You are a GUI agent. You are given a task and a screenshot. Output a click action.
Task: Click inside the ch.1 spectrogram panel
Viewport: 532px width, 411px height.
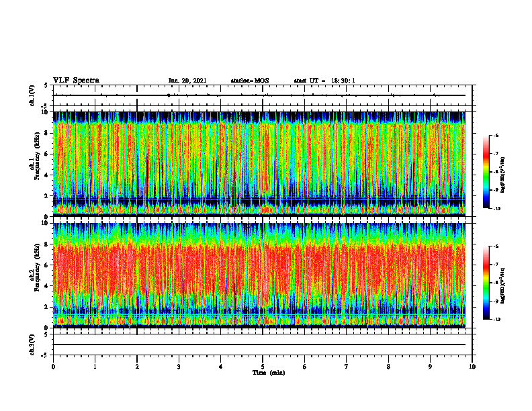(259, 164)
